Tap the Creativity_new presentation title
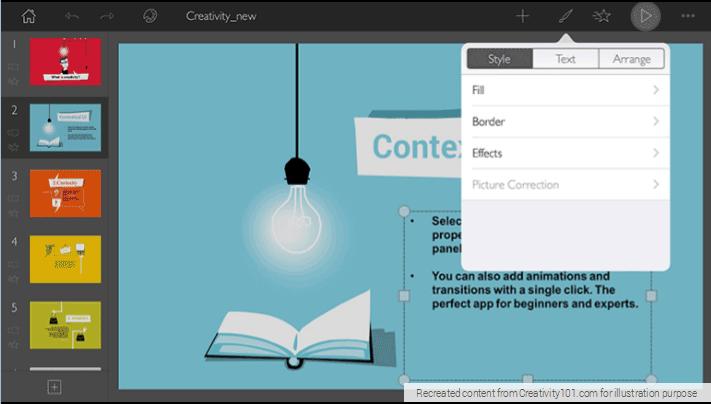The height and width of the screenshot is (404, 711). tap(221, 16)
